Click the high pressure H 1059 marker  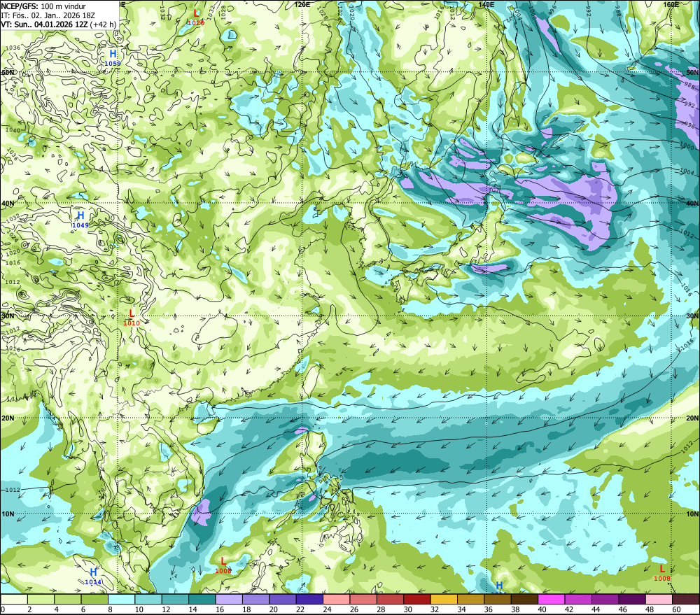(x=113, y=57)
